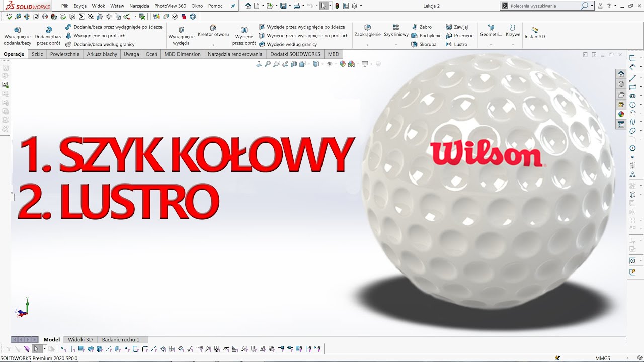Click Save icon in top toolbar
The height and width of the screenshot is (362, 644).
pos(283,6)
